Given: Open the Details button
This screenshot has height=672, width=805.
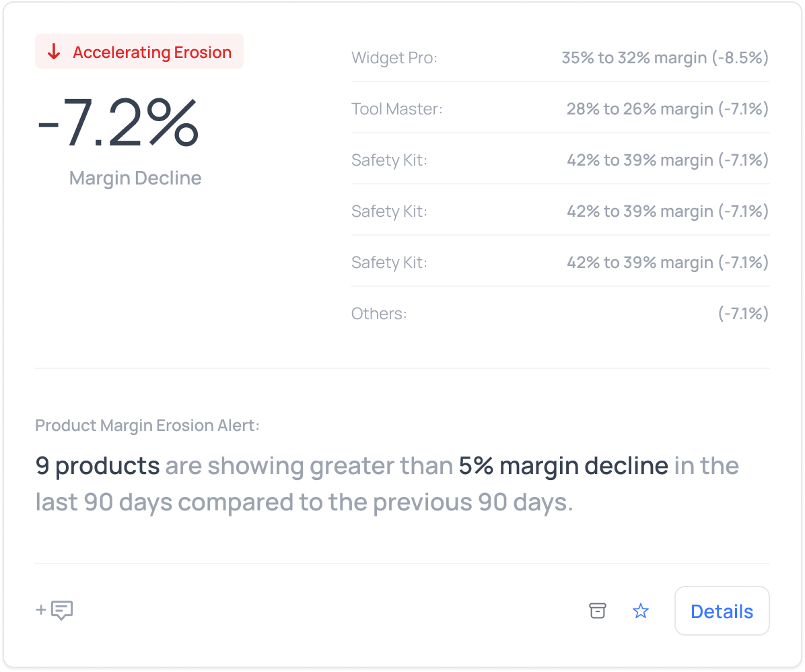Looking at the screenshot, I should point(722,611).
